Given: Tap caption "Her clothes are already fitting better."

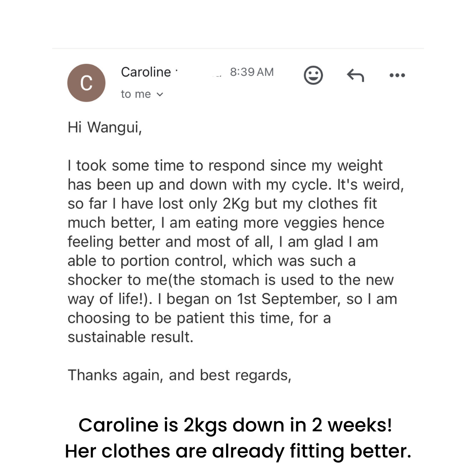Looking at the screenshot, I should click(238, 451).
